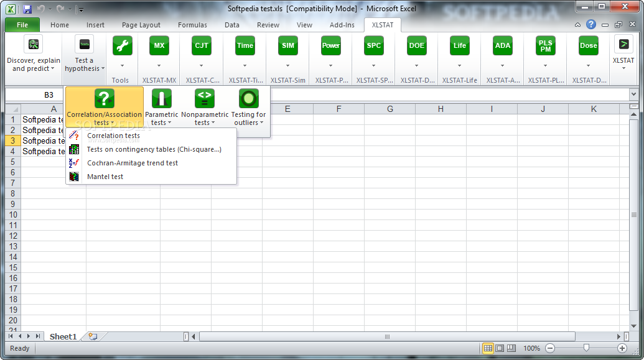Image resolution: width=644 pixels, height=360 pixels.
Task: Zoom in with the plus button
Action: (622, 348)
